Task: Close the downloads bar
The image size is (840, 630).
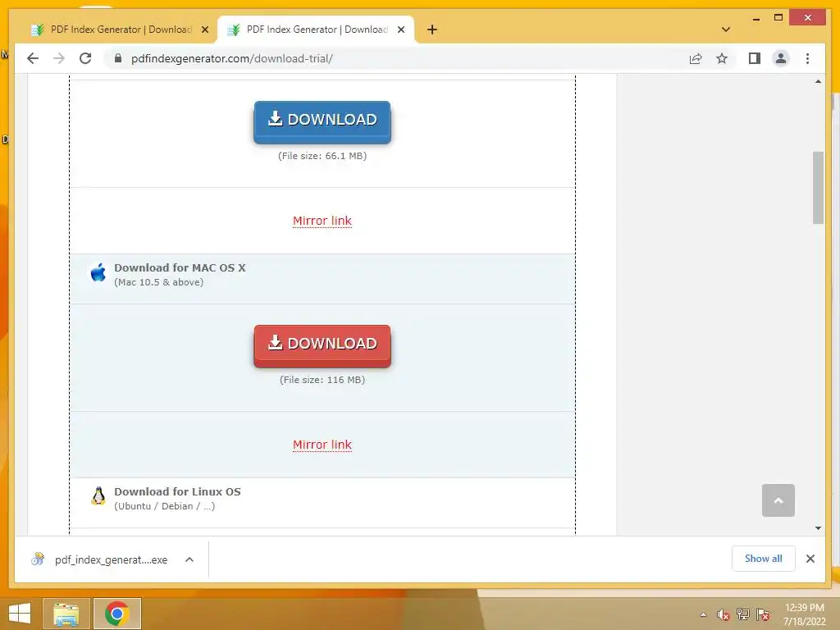Action: coord(810,559)
